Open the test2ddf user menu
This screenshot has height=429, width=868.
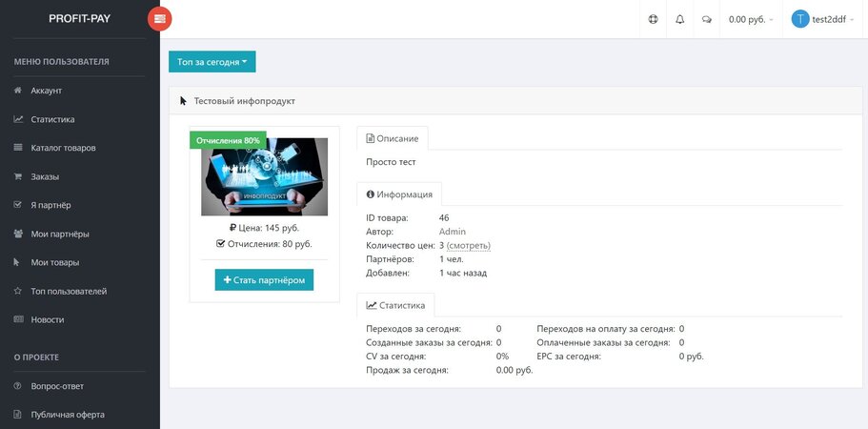coord(823,19)
